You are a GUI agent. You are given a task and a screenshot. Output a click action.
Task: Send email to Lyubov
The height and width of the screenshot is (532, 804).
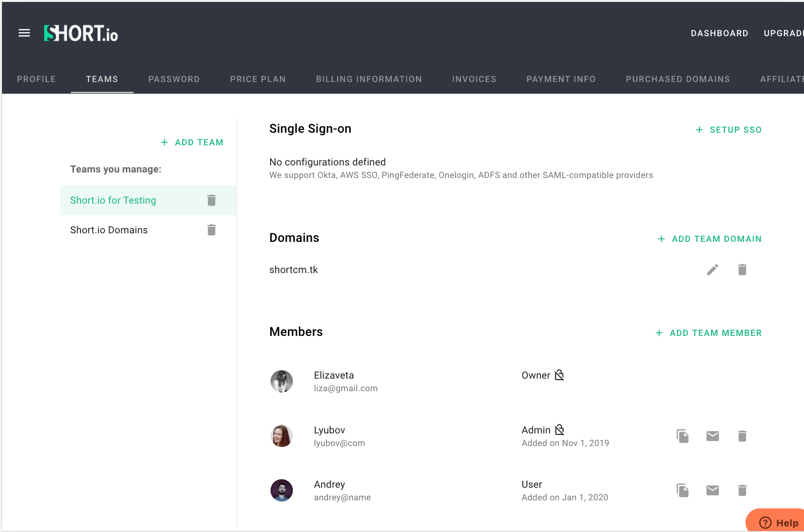click(x=712, y=436)
